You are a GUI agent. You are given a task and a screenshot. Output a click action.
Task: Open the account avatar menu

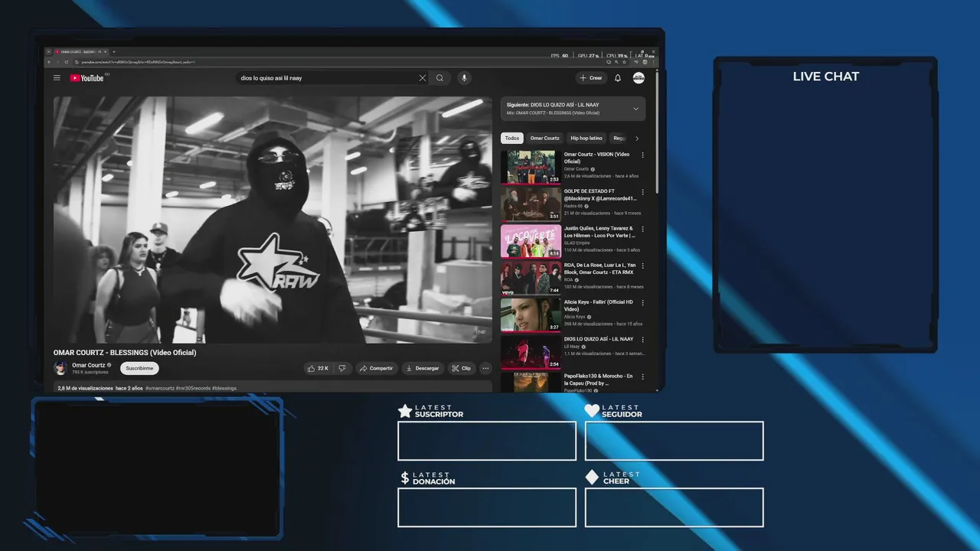pos(639,78)
